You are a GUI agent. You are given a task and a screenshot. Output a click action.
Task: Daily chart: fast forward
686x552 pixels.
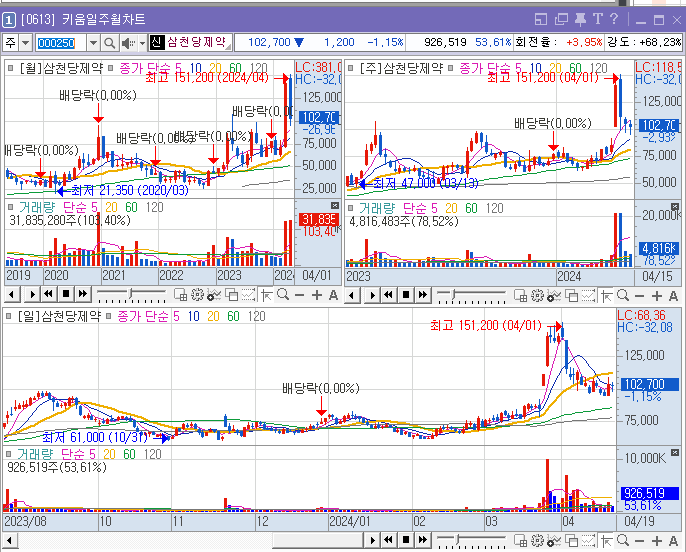point(423,541)
